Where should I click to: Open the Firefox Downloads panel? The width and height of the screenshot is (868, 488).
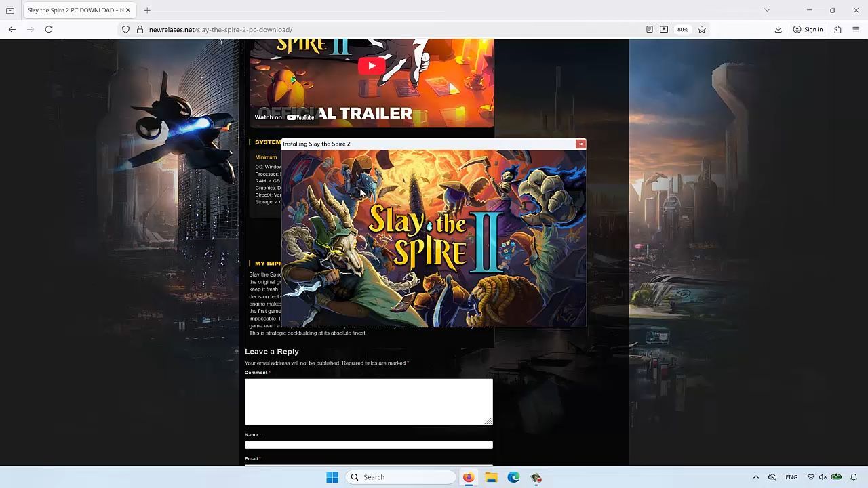coord(778,29)
